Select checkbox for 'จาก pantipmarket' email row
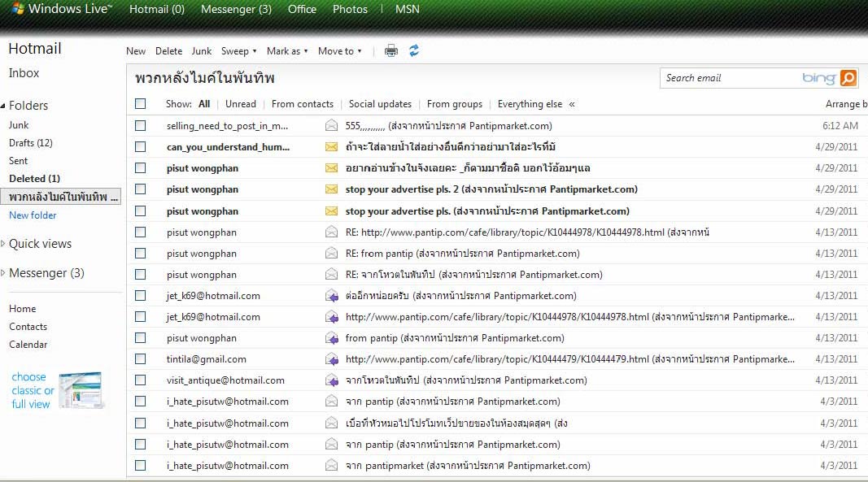 coord(141,466)
